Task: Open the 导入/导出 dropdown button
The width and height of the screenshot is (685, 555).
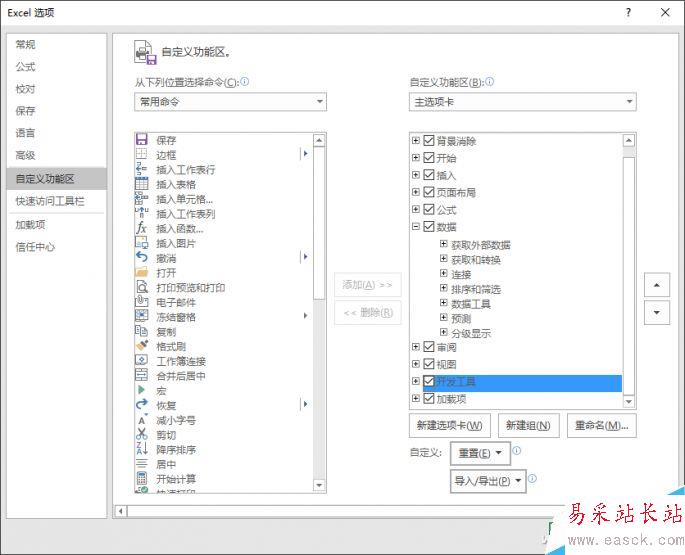Action: pyautogui.click(x=488, y=481)
